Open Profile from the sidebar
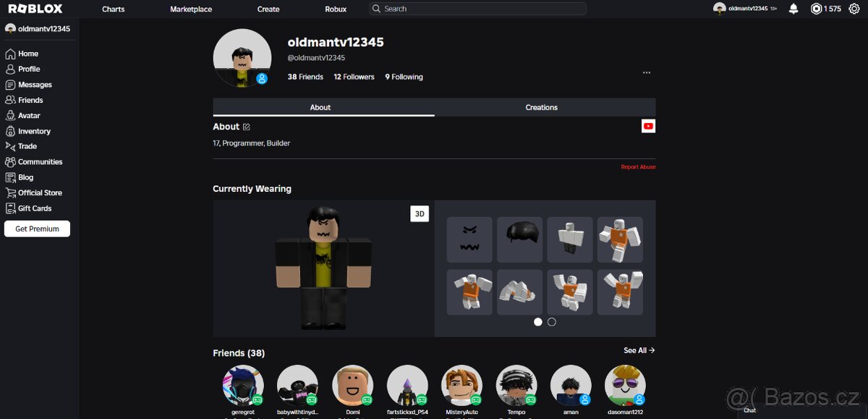The height and width of the screenshot is (419, 868). click(23, 69)
